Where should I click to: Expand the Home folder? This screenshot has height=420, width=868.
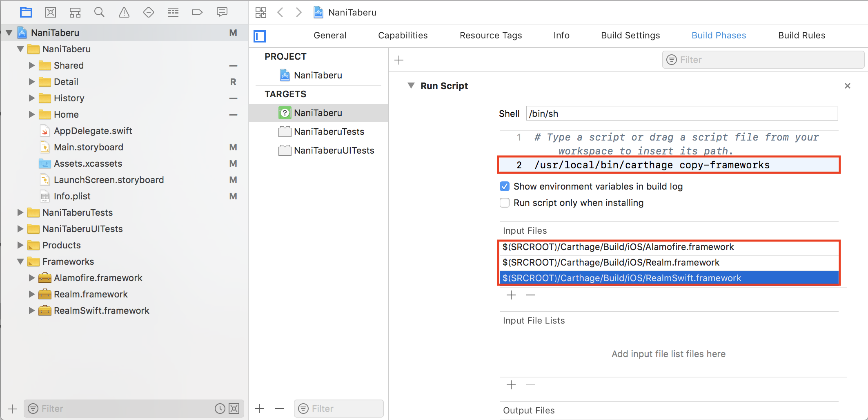pyautogui.click(x=31, y=114)
